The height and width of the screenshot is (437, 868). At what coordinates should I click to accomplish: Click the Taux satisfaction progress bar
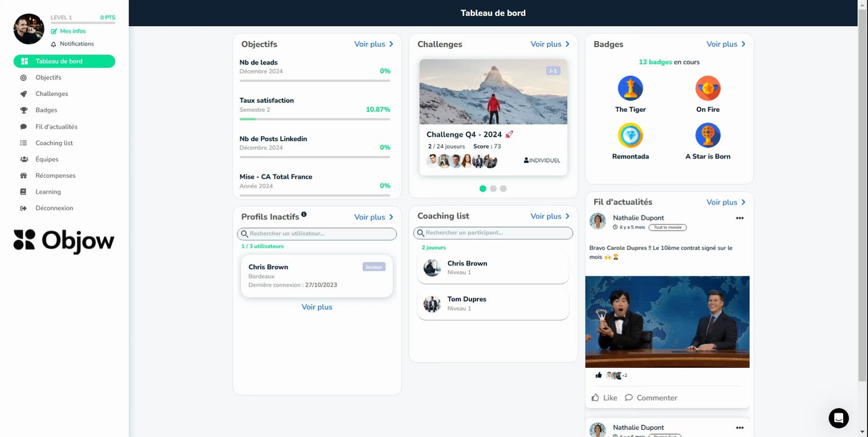(315, 119)
